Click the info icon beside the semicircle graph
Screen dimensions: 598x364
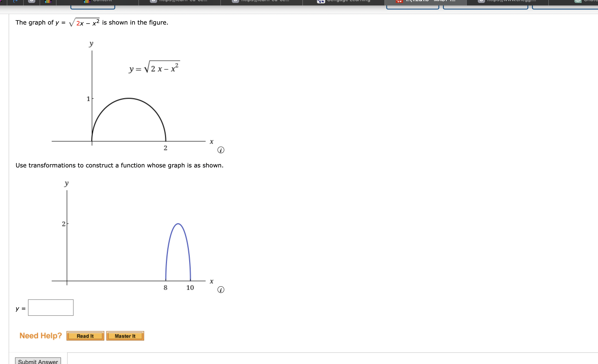[x=221, y=150]
